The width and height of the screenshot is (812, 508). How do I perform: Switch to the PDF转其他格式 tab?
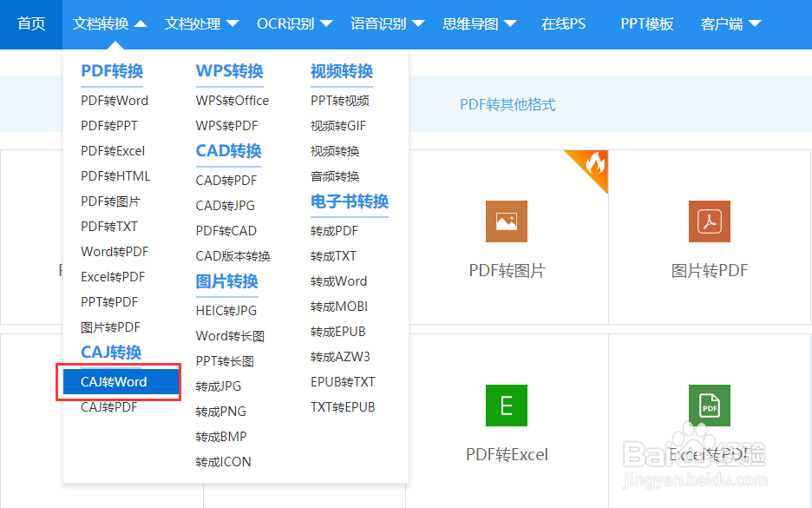pos(507,105)
